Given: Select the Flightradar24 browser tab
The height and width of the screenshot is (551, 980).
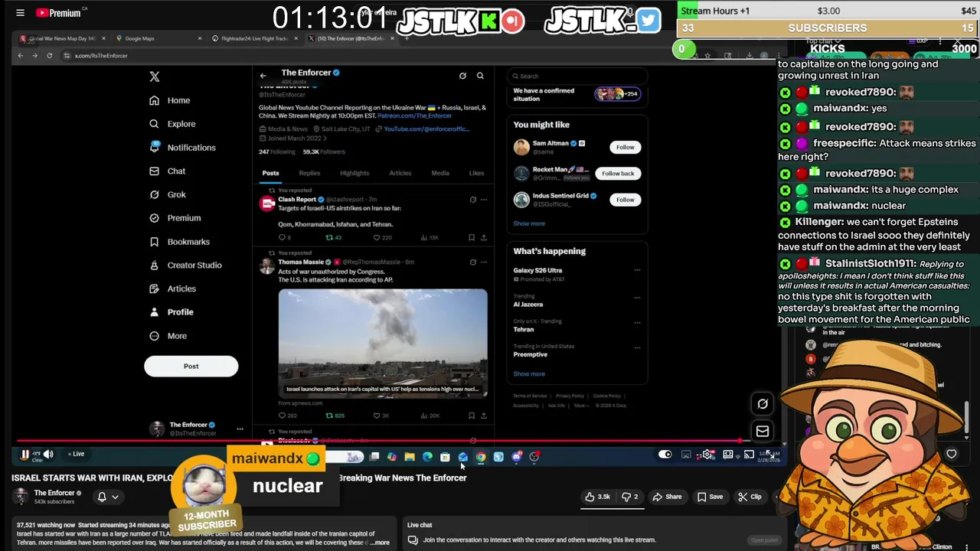Looking at the screenshot, I should click(254, 38).
